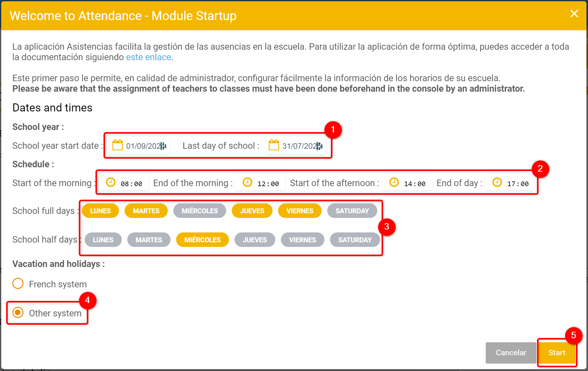Click calendar icon for school year start date
Screen dimensions: 588x371
point(117,145)
